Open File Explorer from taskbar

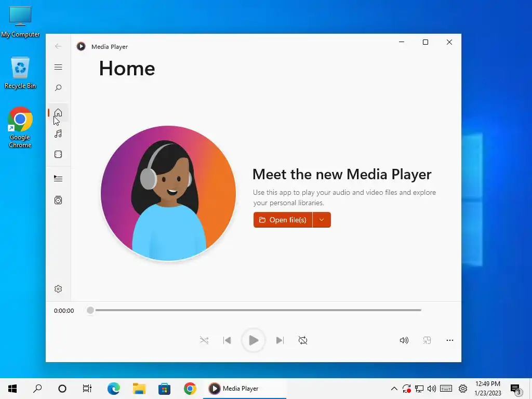[139, 389]
